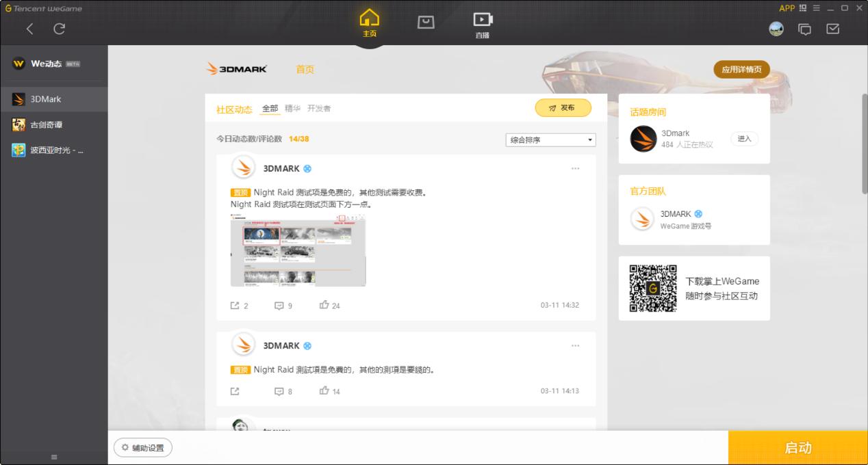
Task: Click the page vertical scrollbar
Action: click(865, 144)
